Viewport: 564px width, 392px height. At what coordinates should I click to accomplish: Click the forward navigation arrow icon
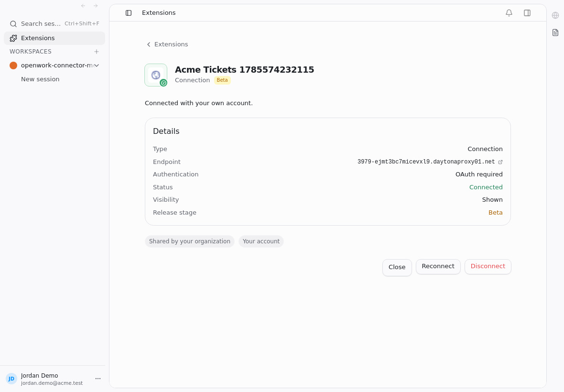coord(96,6)
